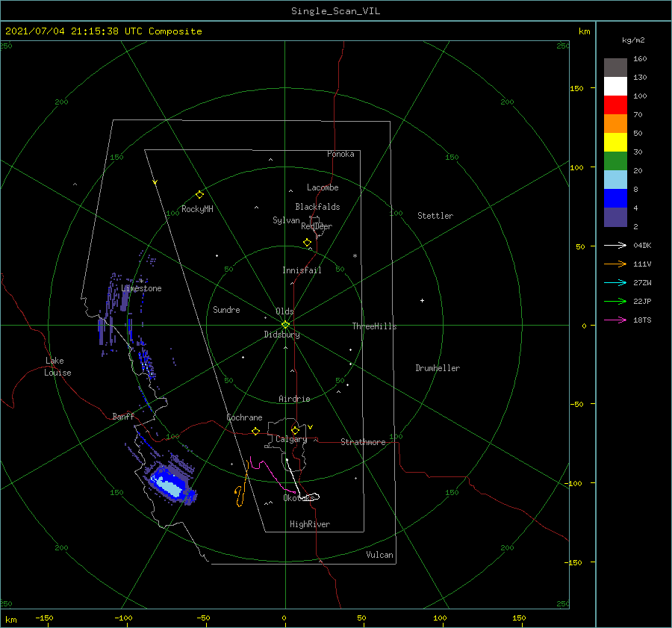Click the yellow radar site diamond at Olds
This screenshot has width=672, height=628.
click(285, 325)
